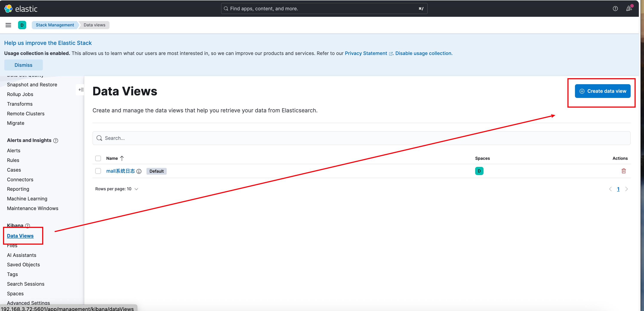Click the Create data view button
Screen dimensions: 644x311
click(x=602, y=91)
